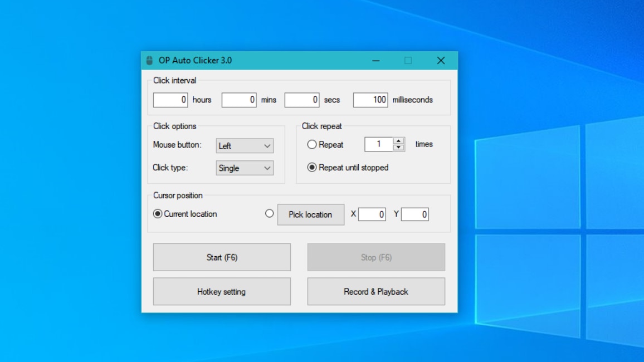This screenshot has height=362, width=644.
Task: Click the Stop (F6) button
Action: tap(376, 257)
